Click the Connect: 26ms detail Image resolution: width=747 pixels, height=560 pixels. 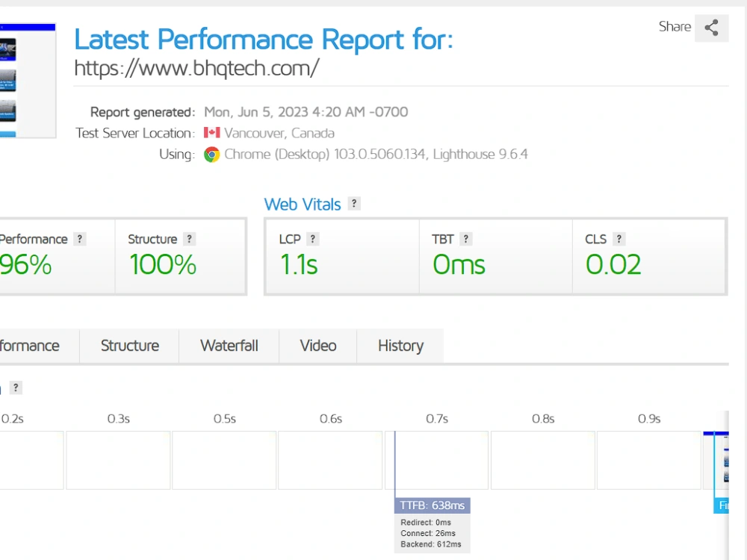(x=428, y=533)
